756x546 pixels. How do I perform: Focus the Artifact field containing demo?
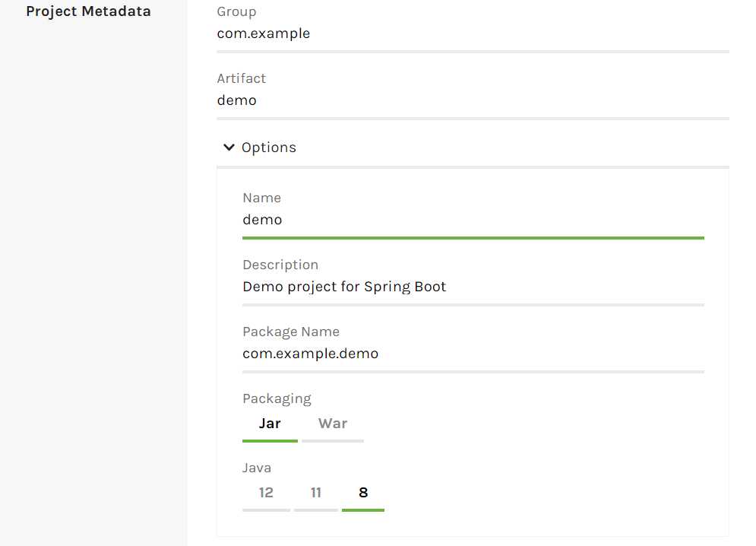click(473, 100)
